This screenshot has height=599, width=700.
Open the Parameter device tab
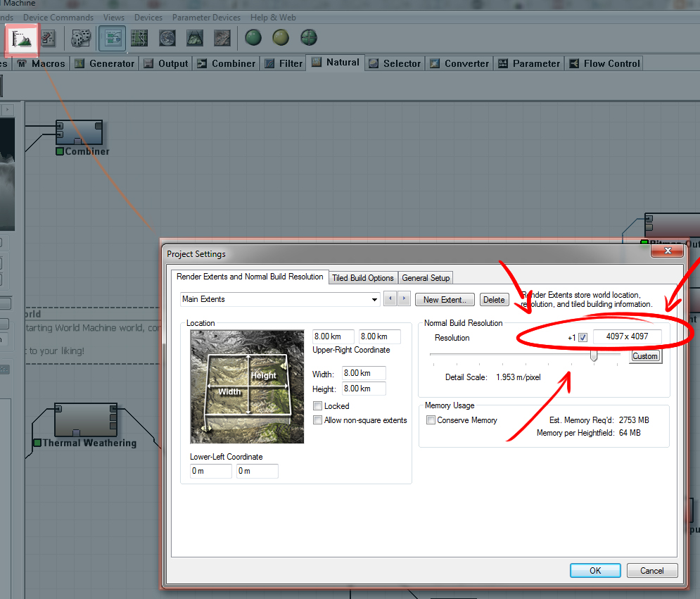click(529, 63)
